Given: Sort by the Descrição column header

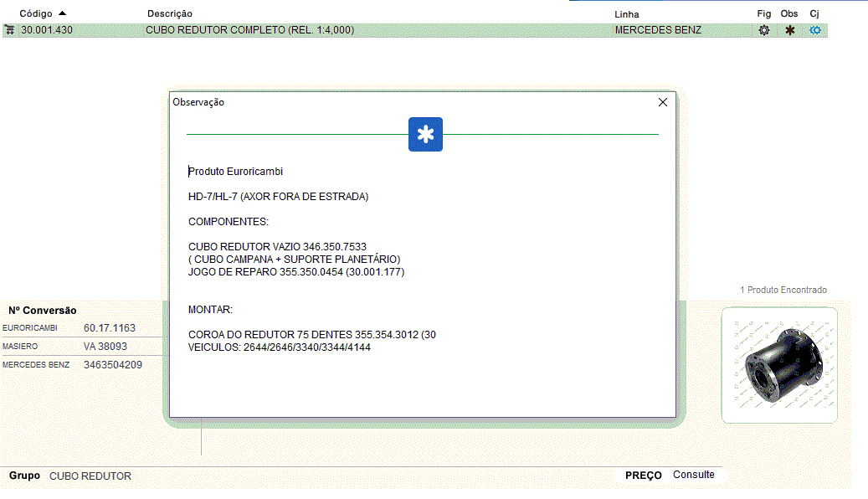Looking at the screenshot, I should coord(169,14).
